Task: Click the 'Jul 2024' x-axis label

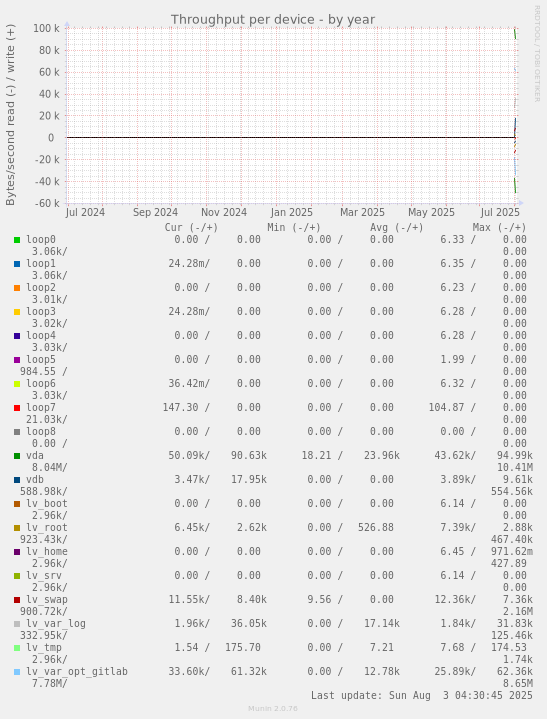Action: tap(85, 213)
